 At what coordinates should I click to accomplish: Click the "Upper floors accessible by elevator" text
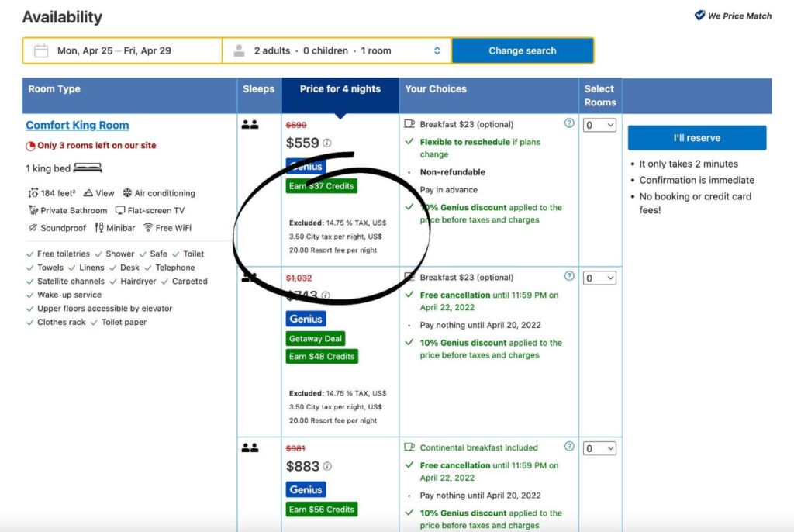(105, 308)
